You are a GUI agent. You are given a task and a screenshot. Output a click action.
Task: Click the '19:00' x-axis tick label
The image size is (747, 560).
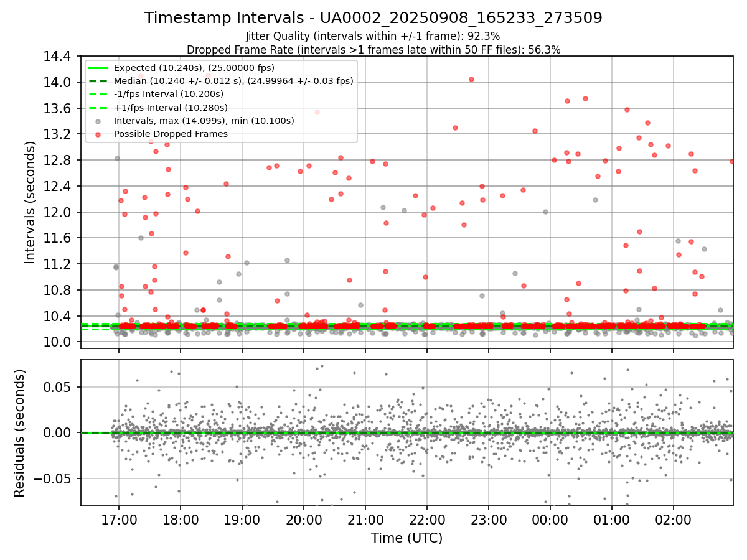pos(242,519)
